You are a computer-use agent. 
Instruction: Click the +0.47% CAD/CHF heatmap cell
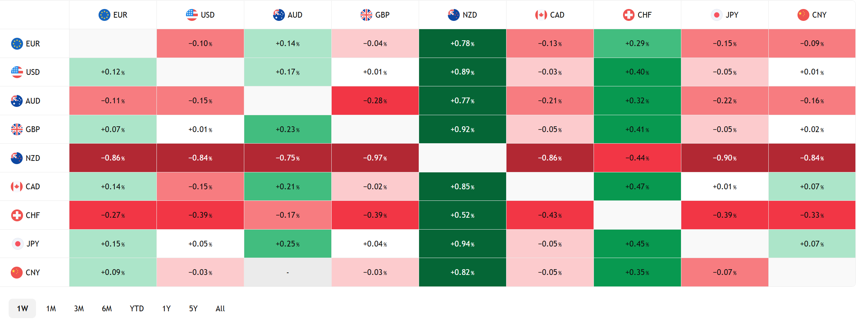click(637, 186)
